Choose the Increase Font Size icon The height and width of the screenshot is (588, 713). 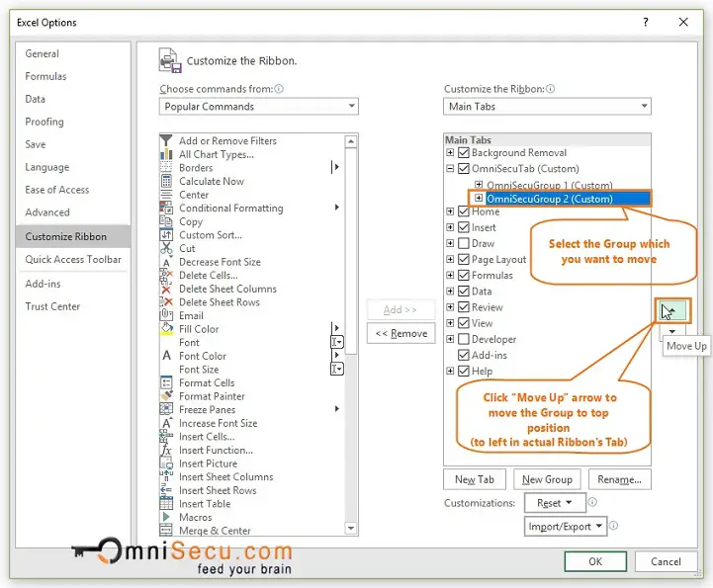coord(166,423)
